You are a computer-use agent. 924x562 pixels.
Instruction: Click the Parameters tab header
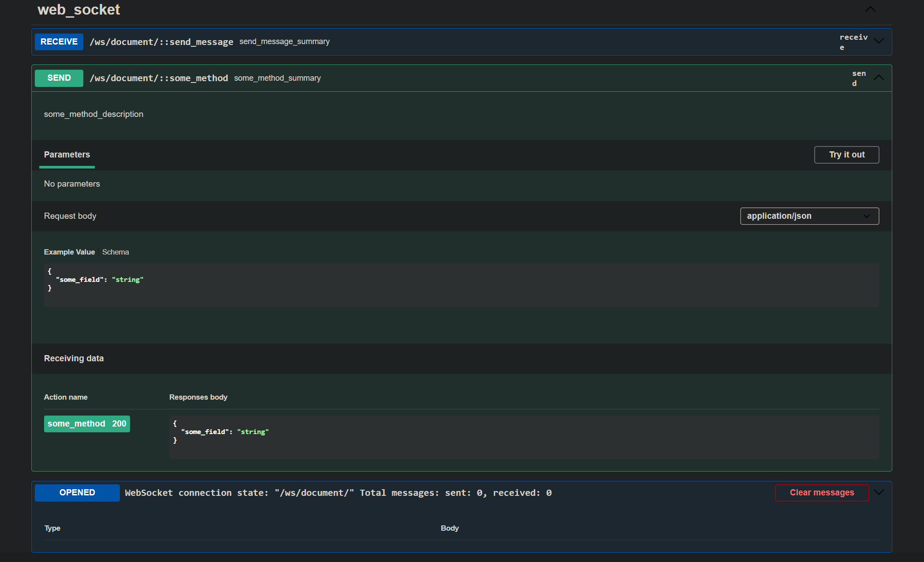(67, 155)
